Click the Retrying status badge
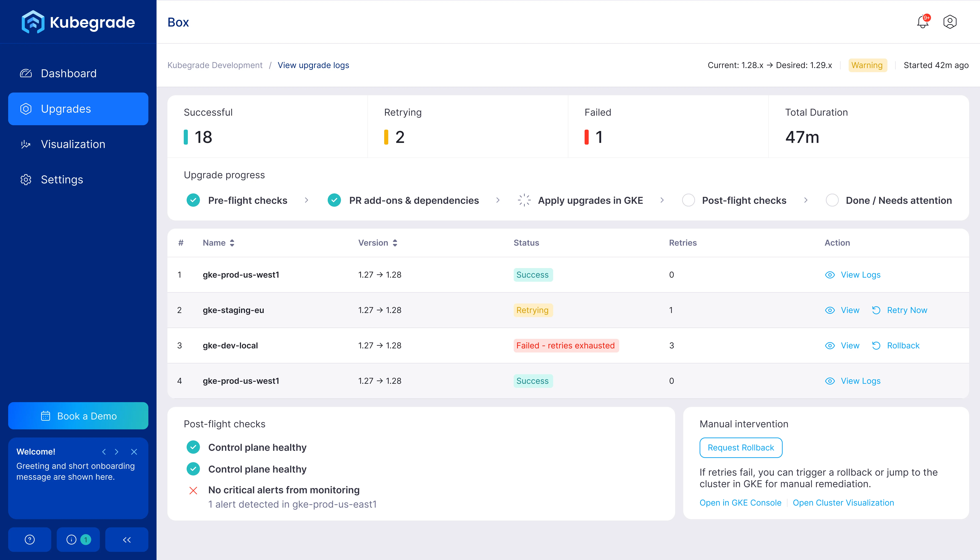Screen dimensions: 980x560 [x=533, y=310]
